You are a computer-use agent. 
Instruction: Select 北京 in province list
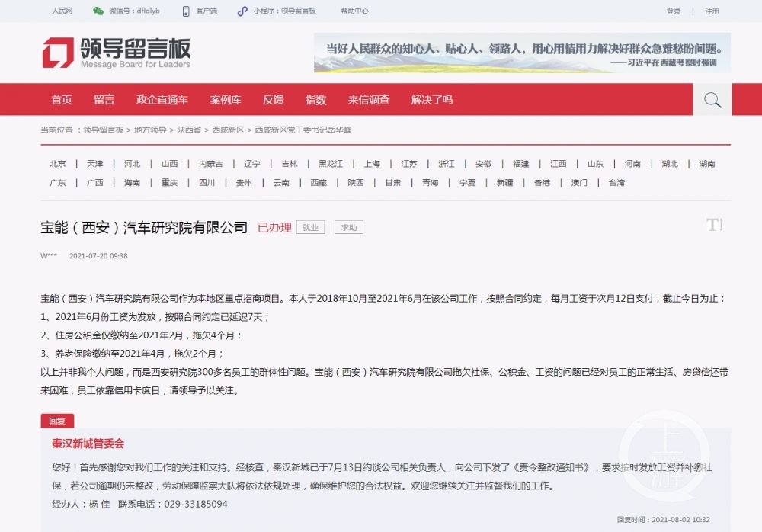[x=57, y=164]
